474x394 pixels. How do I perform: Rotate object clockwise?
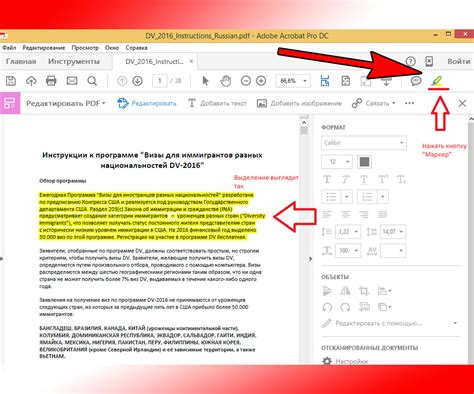pyautogui.click(x=345, y=307)
